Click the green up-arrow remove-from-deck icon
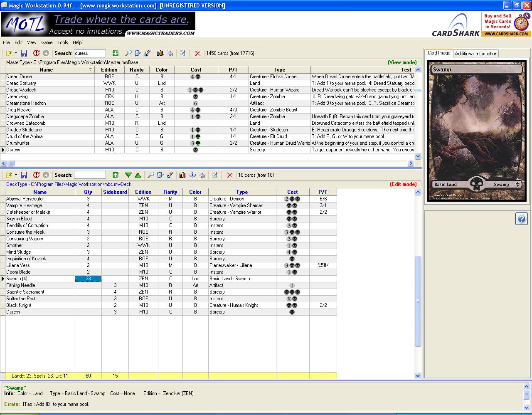 coord(116,175)
